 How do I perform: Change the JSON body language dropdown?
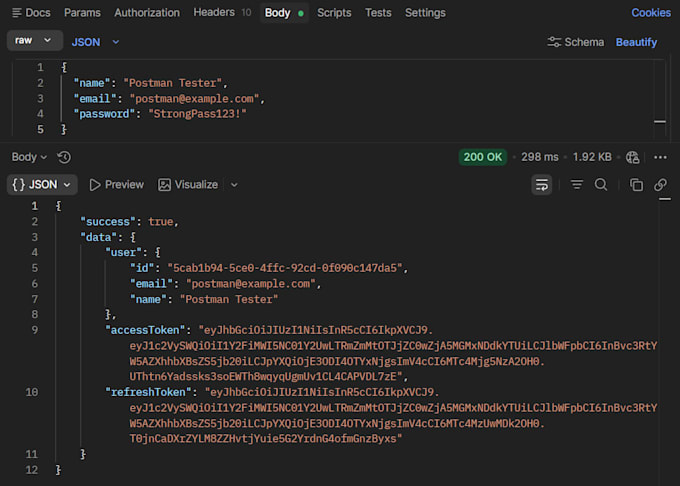tap(95, 42)
